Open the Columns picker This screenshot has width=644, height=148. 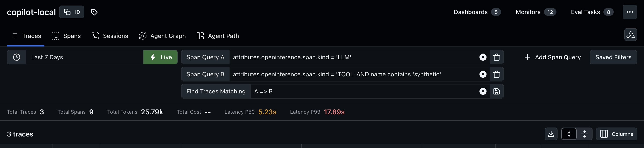pos(616,134)
